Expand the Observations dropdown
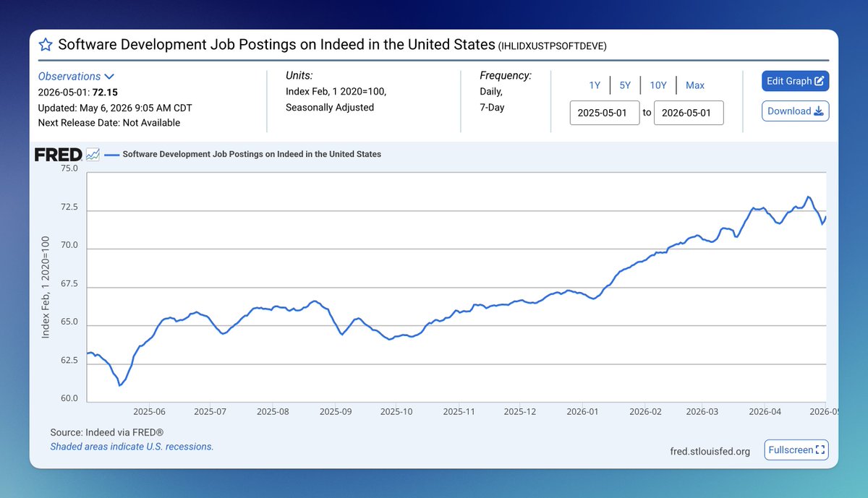This screenshot has height=498, width=868. pyautogui.click(x=76, y=76)
